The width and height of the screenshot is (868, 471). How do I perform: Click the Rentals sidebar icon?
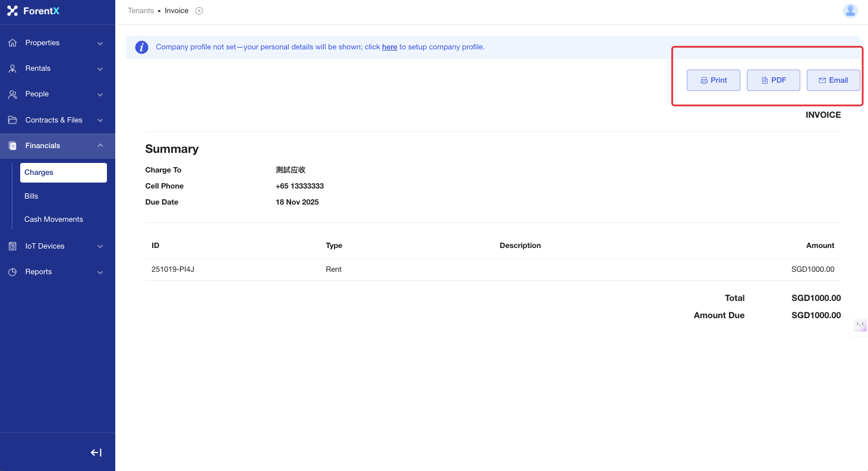click(x=12, y=68)
